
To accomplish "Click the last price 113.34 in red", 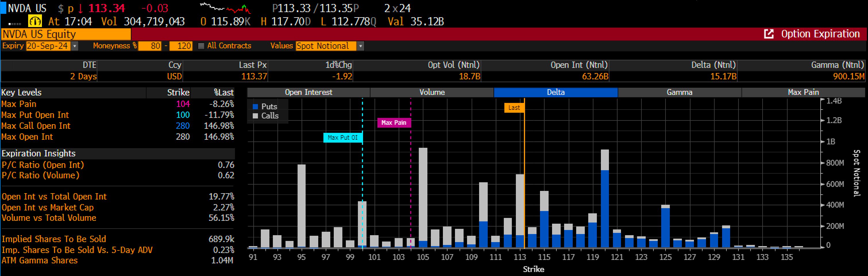I will pos(107,8).
